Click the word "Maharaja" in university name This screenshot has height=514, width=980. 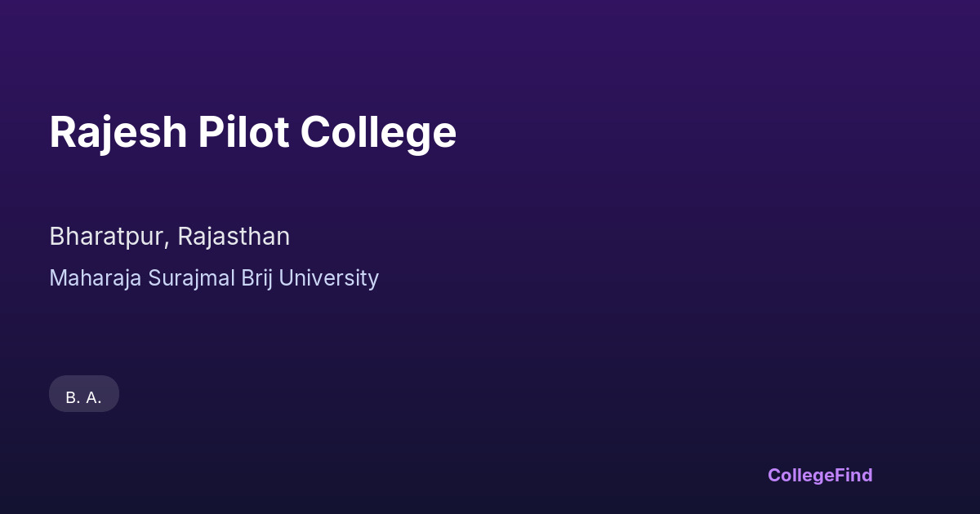(x=95, y=278)
